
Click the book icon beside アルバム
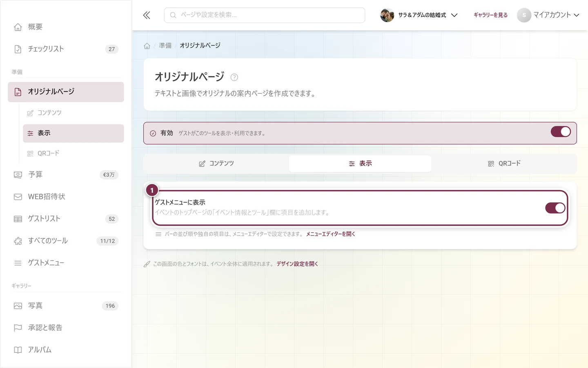[18, 350]
